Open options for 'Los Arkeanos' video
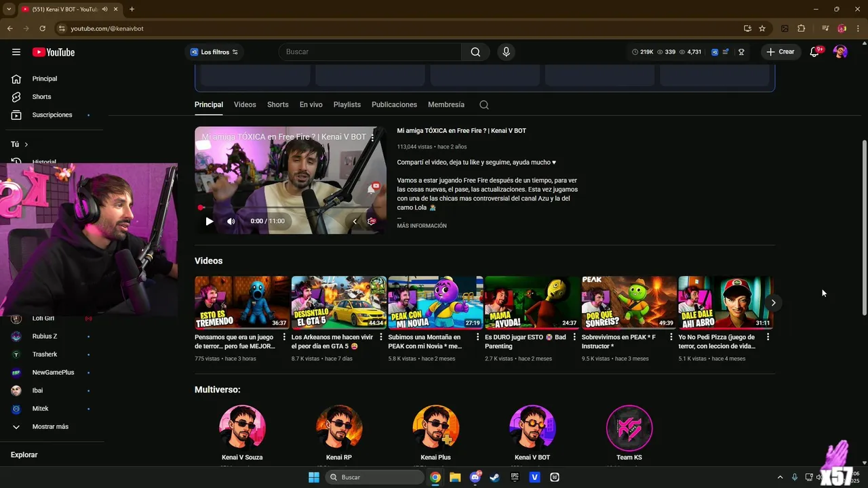Screen dimensions: 868x488 click(381, 337)
